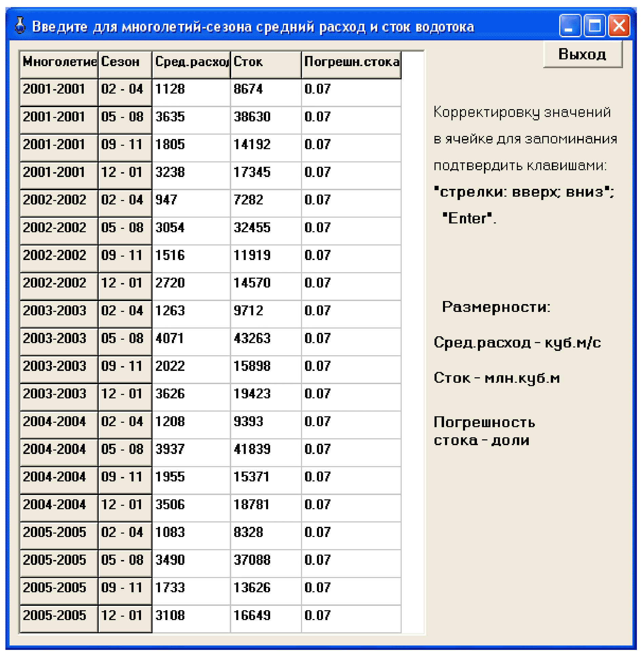Click the Погрешн.стока column header
Viewport: 644px width, 657px height.
tap(351, 65)
